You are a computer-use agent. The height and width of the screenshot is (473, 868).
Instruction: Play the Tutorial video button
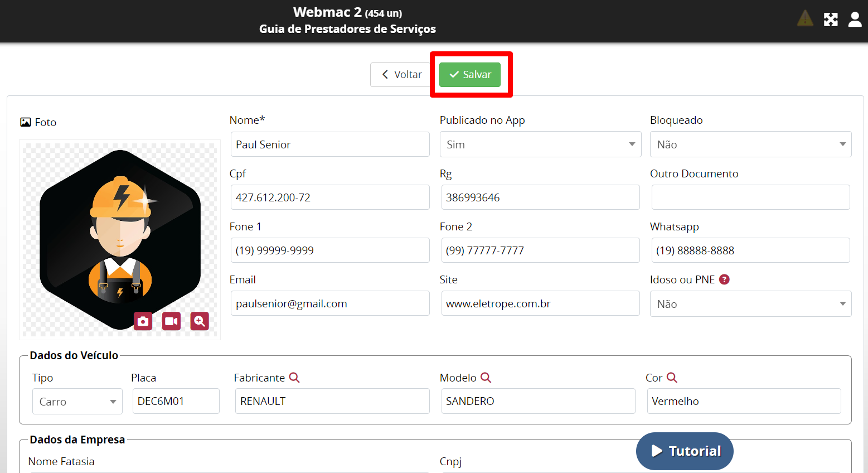[x=685, y=451]
